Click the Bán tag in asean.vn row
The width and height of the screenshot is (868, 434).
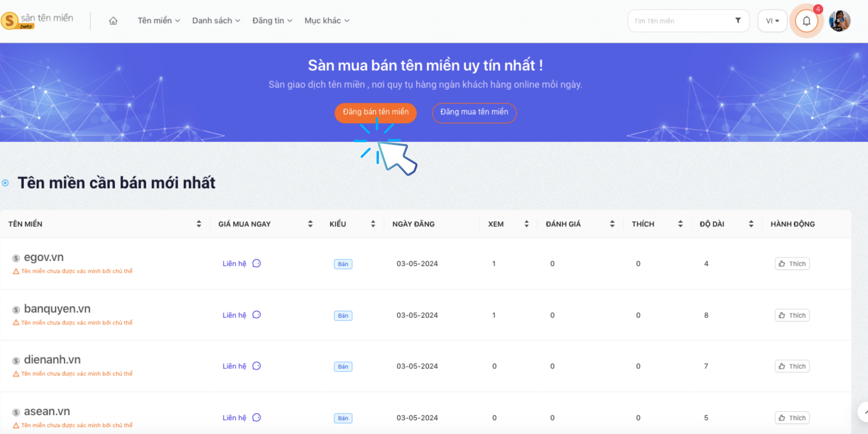343,418
